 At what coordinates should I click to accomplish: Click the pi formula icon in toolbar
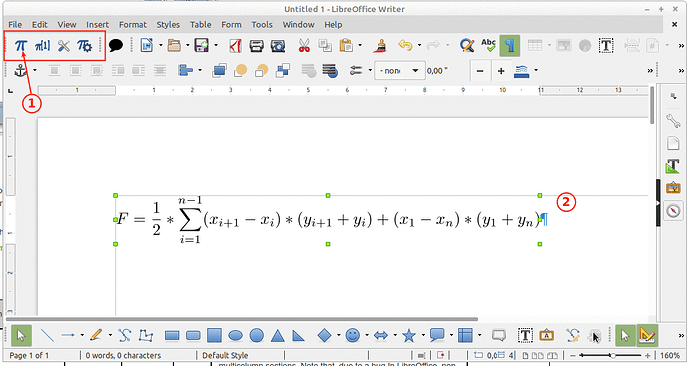[21, 45]
